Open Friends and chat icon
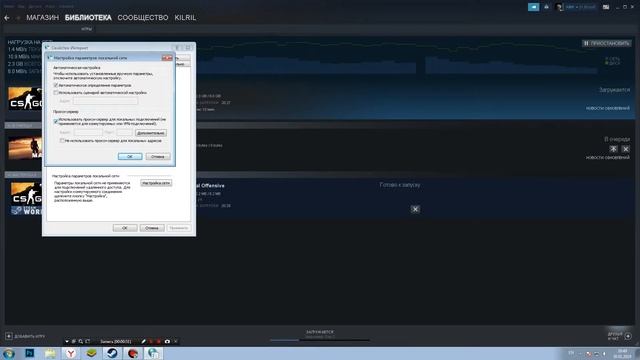Image resolution: width=640 pixels, height=360 pixels. [x=628, y=336]
